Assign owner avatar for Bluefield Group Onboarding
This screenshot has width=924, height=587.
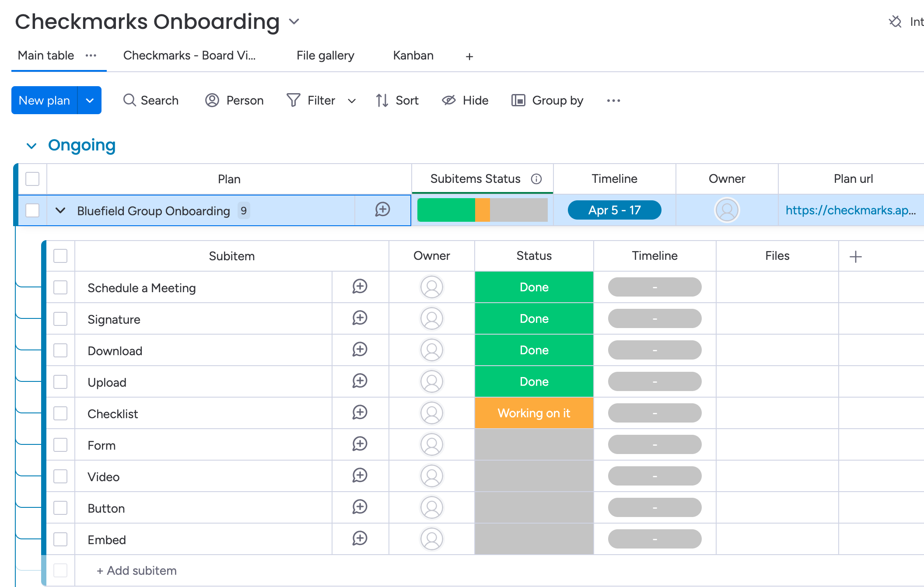click(727, 210)
